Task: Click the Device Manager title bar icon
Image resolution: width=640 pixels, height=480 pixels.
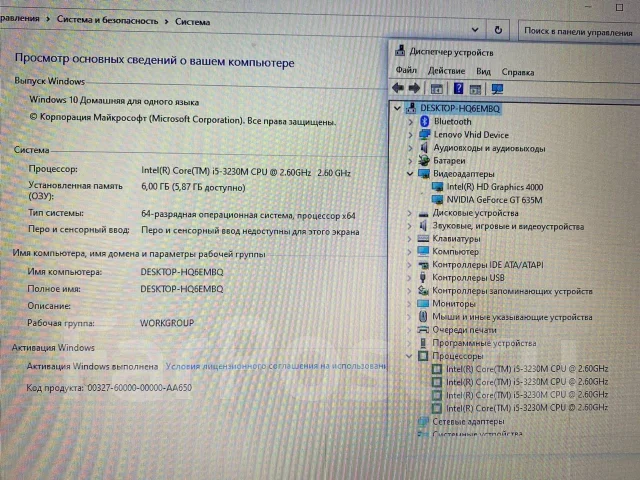Action: click(400, 51)
